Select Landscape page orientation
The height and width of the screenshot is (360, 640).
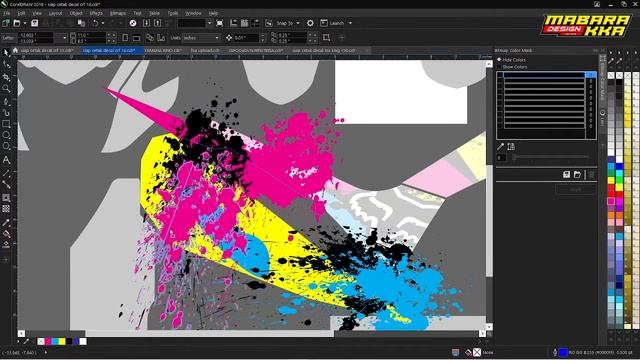(x=137, y=38)
